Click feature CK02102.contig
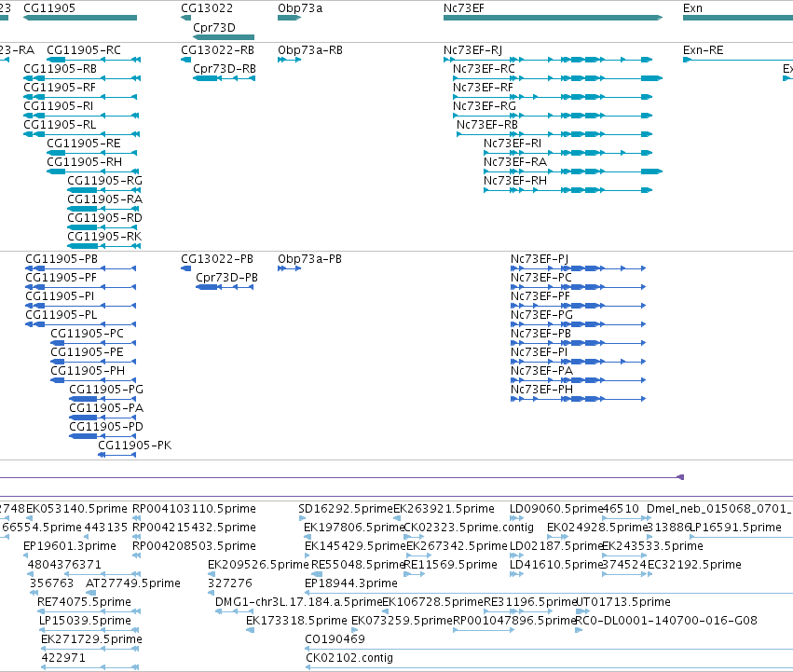The height and width of the screenshot is (672, 793). point(349,658)
